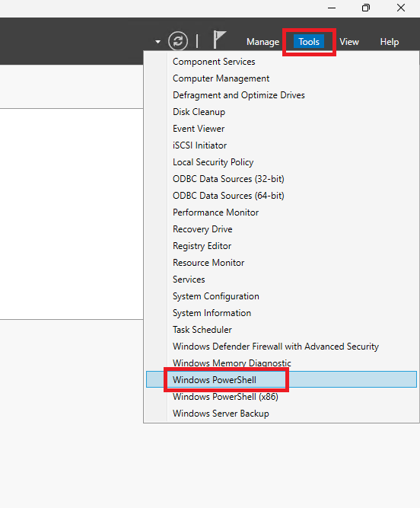Click the Tools menu
420x508 pixels.
point(309,41)
